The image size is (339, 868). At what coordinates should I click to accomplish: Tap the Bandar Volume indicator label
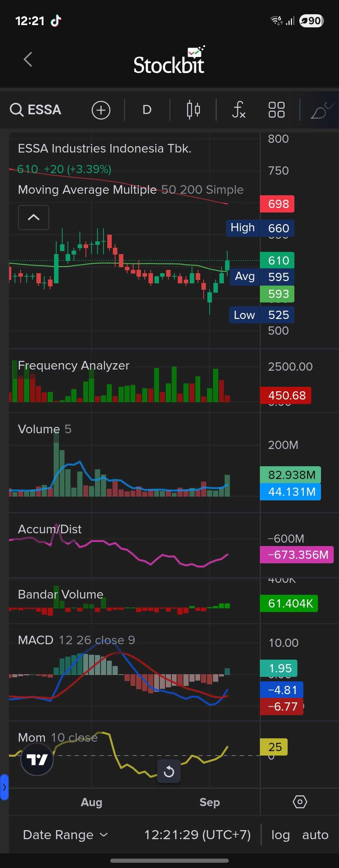coord(61,594)
